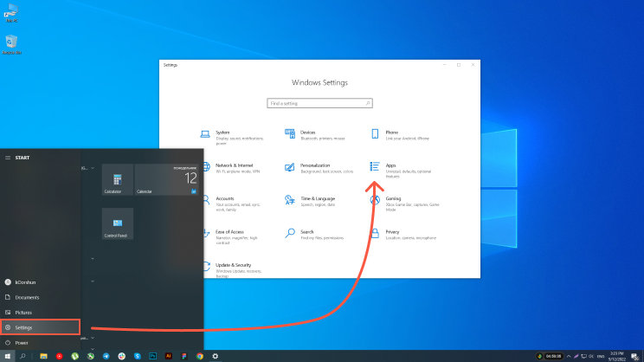Open the volume icon in system tray
Screen dimensions: 644x362
tap(591, 356)
